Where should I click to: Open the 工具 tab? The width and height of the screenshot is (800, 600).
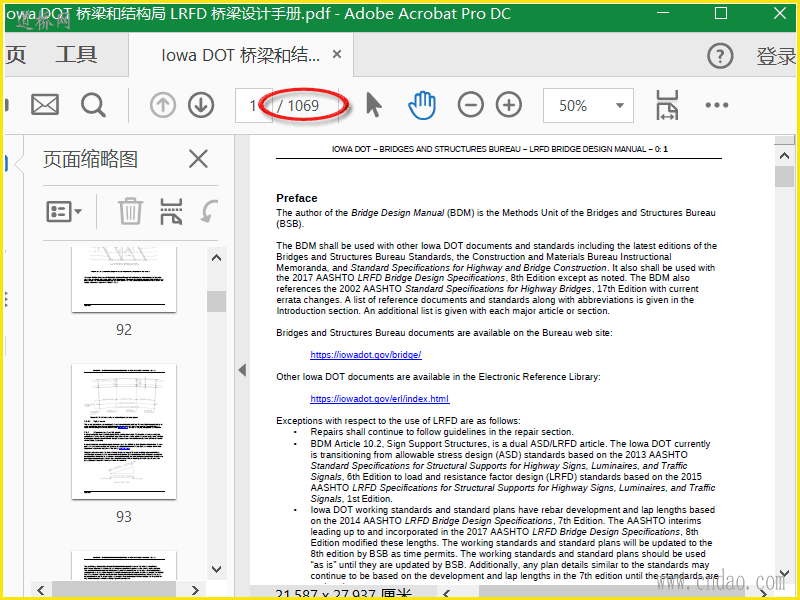(x=76, y=55)
